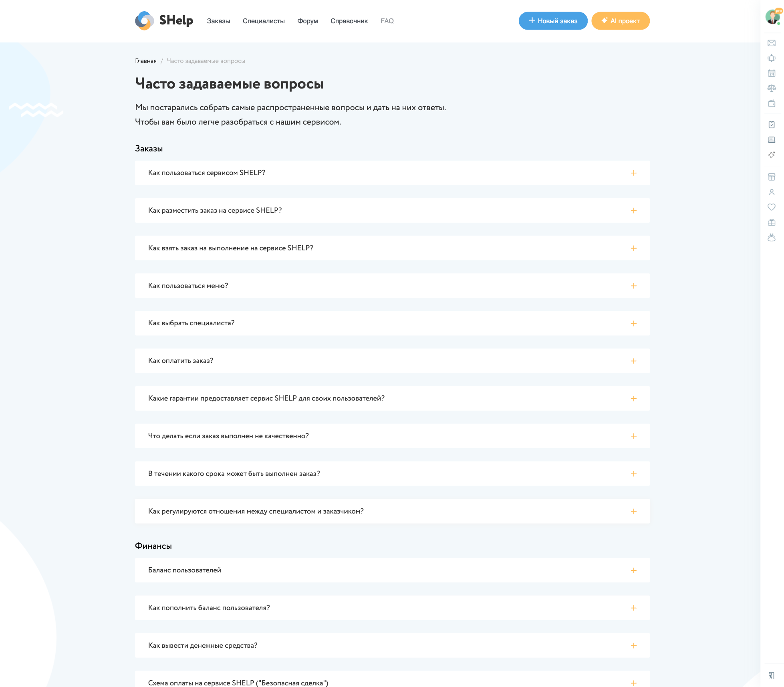
Task: Expand "Как пополнить баланс пользователя?" question
Action: tap(392, 608)
